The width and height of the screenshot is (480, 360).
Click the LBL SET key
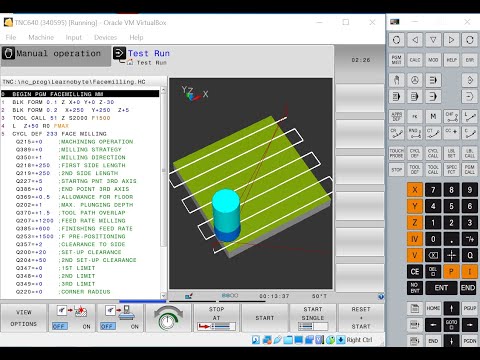[x=451, y=153]
